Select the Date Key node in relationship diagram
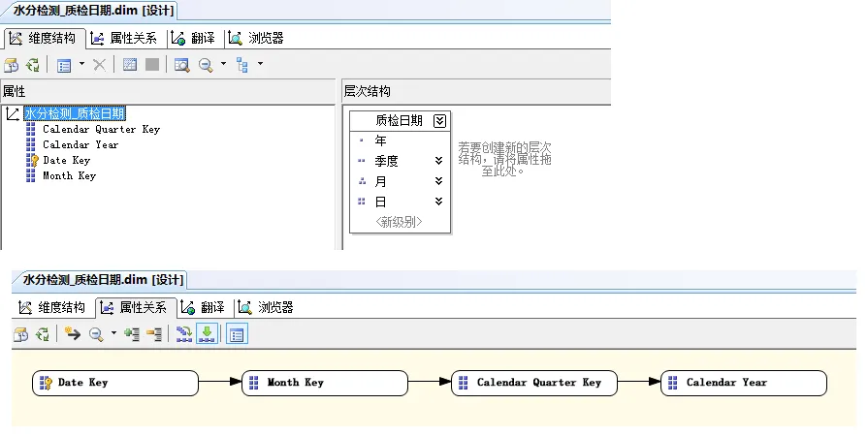 [115, 383]
